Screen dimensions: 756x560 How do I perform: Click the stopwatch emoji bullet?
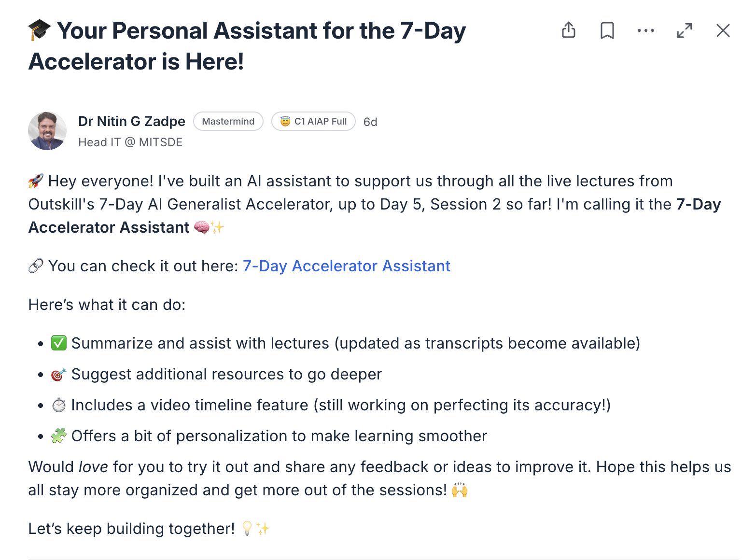[x=59, y=405]
